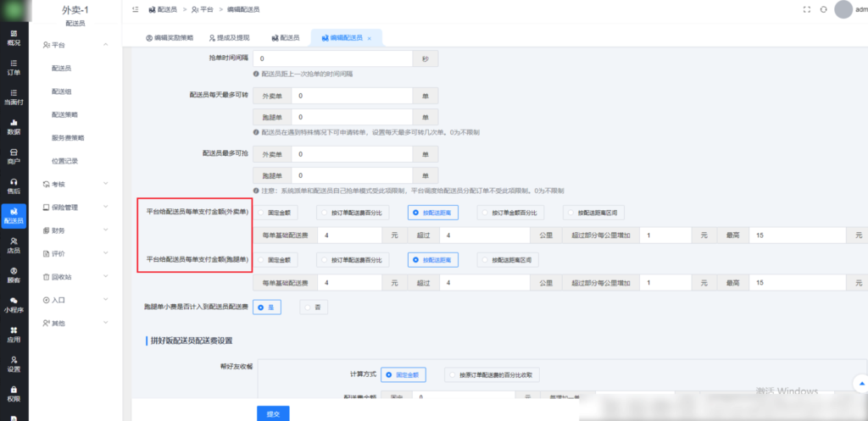Open 售后 after-sales headset icon
Screen dimensions: 868x421
(14, 186)
